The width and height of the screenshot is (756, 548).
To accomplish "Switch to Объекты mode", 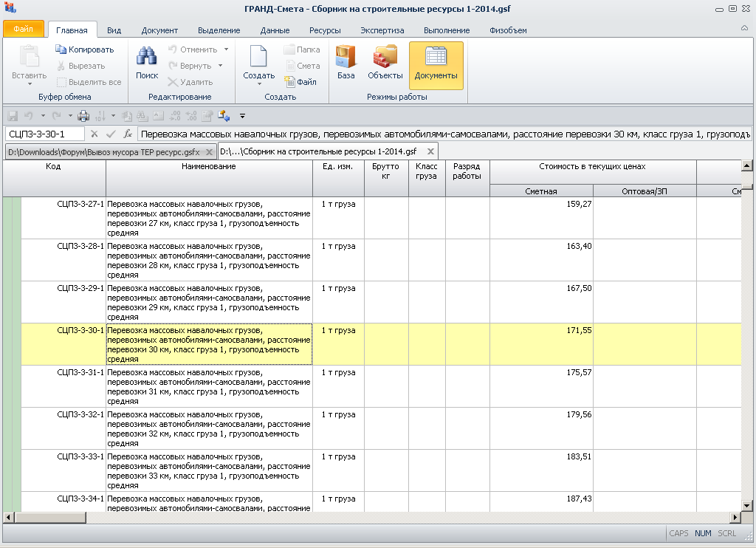I will [x=385, y=63].
